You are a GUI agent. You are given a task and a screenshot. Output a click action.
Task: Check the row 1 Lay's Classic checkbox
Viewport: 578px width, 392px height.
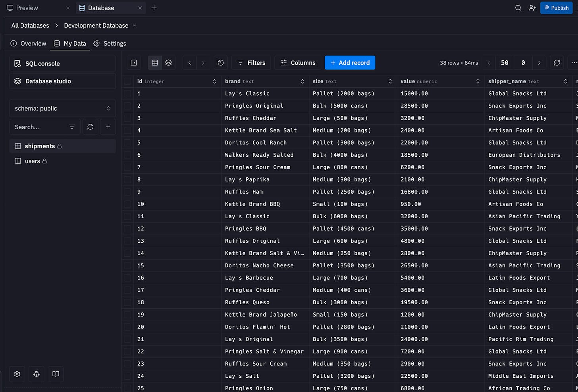[127, 94]
